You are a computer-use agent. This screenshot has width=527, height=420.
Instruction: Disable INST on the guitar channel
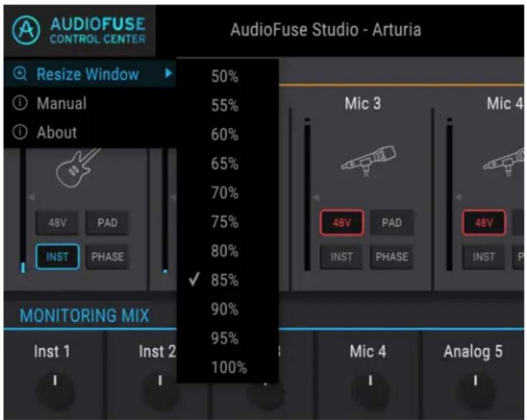coord(57,257)
